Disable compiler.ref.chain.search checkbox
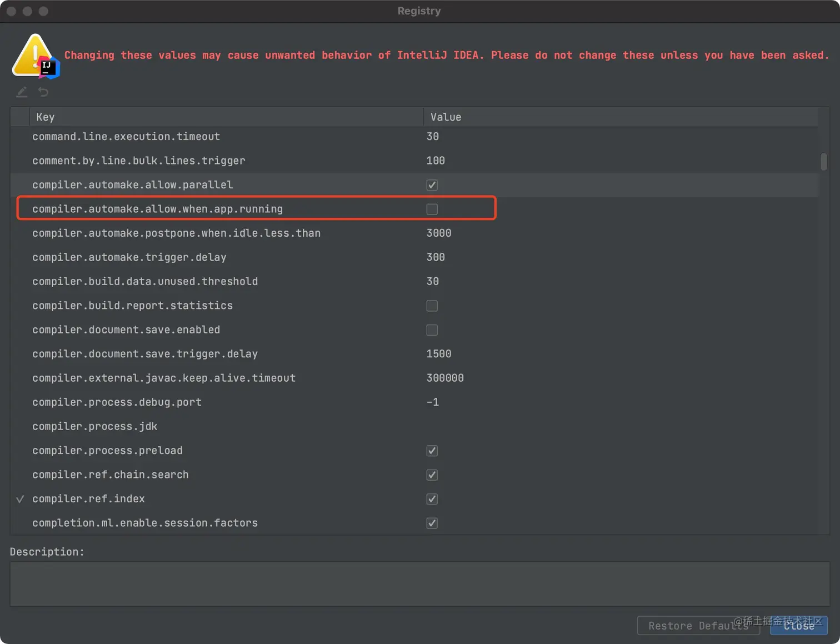 [x=432, y=475]
